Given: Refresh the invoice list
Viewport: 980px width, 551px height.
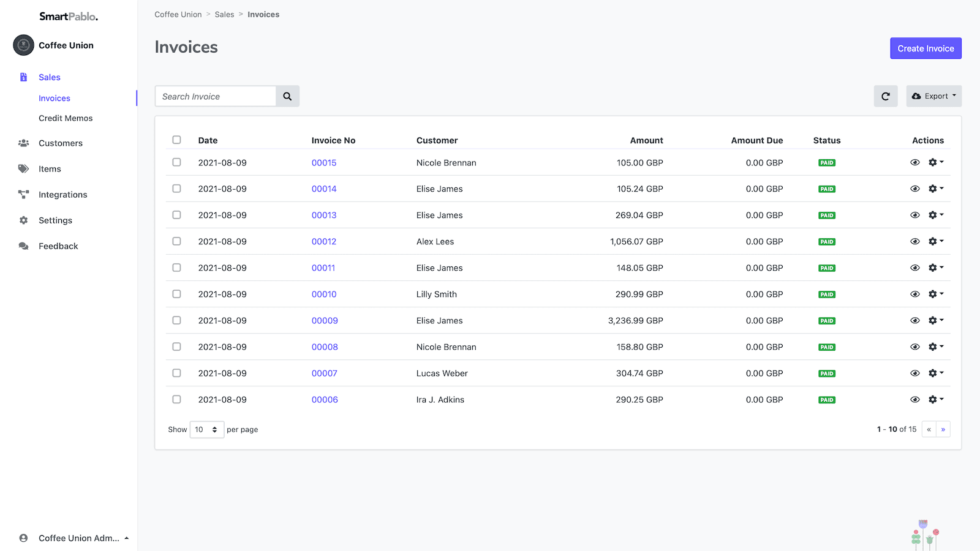Looking at the screenshot, I should point(885,96).
